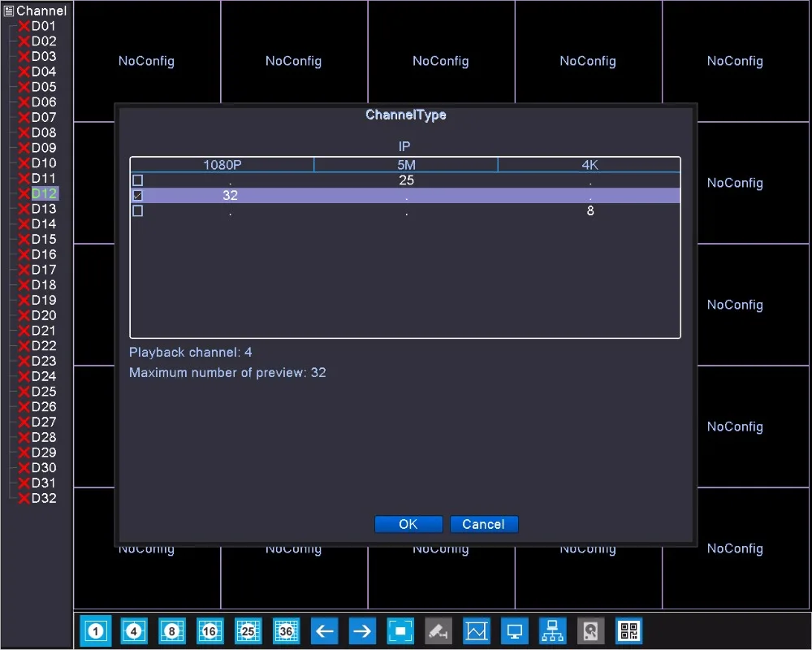Check the 5M 25-channel mode checkbox

138,180
